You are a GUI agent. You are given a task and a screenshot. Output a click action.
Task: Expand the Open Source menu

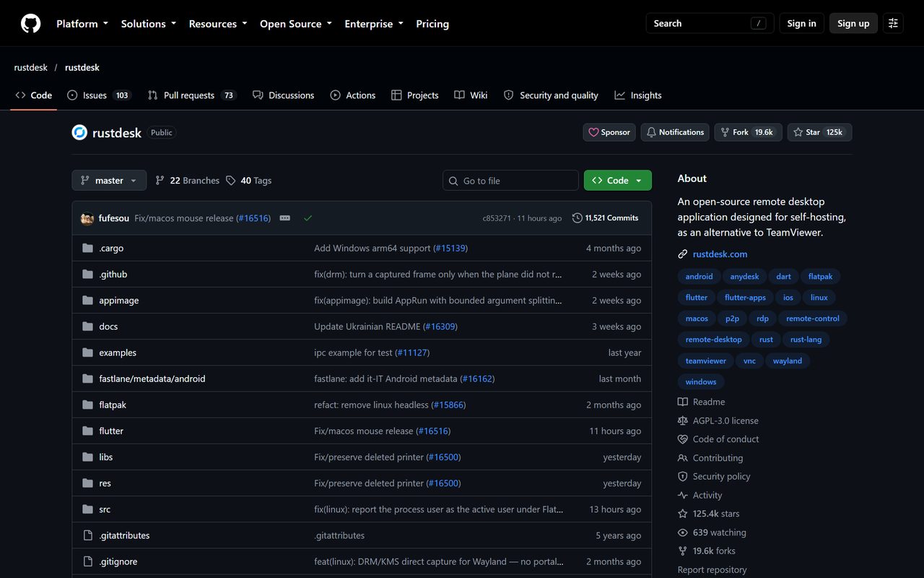[x=296, y=24]
